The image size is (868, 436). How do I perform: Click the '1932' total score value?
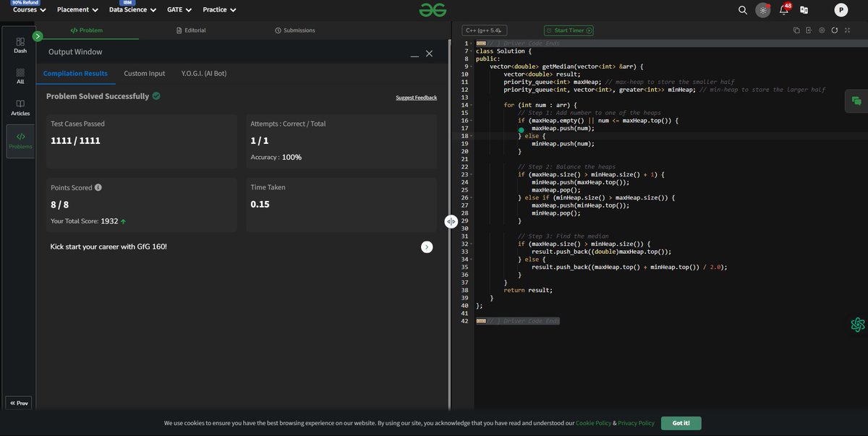109,221
